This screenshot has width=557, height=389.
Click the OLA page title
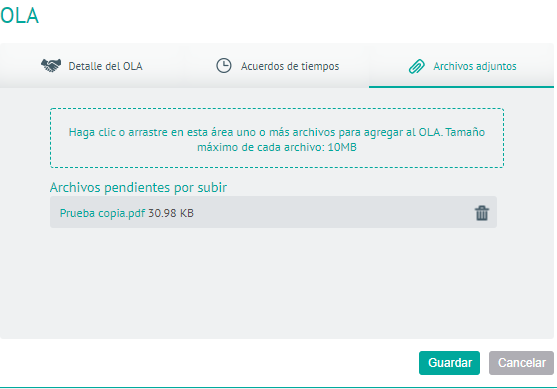click(19, 16)
